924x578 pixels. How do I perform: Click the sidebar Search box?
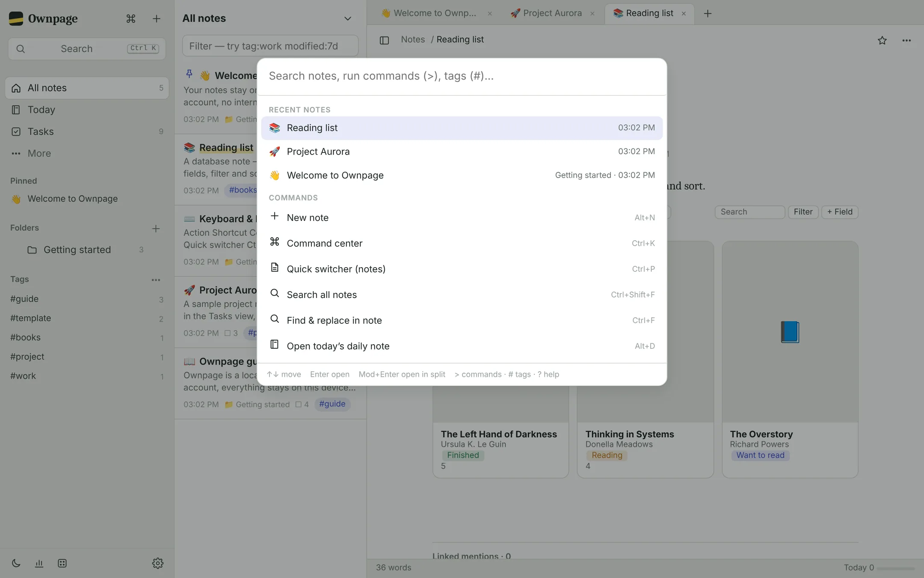[x=87, y=48]
